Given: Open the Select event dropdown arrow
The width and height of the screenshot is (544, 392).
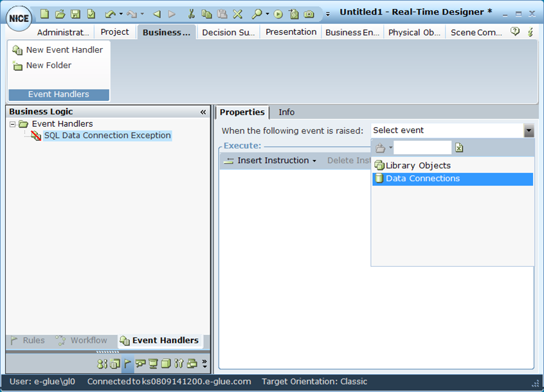Looking at the screenshot, I should click(529, 130).
